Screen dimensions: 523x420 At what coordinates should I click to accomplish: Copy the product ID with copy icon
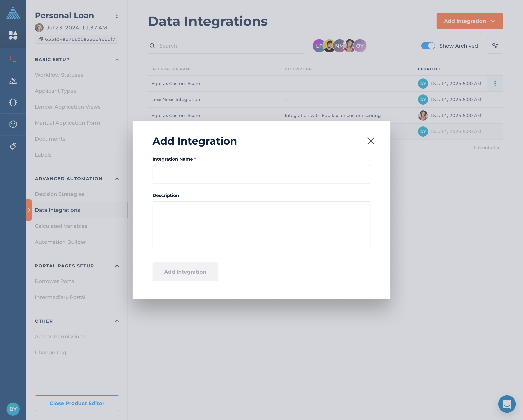pyautogui.click(x=41, y=39)
